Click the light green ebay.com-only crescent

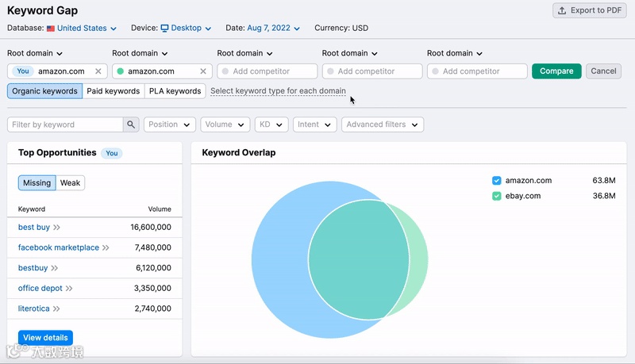(x=418, y=259)
